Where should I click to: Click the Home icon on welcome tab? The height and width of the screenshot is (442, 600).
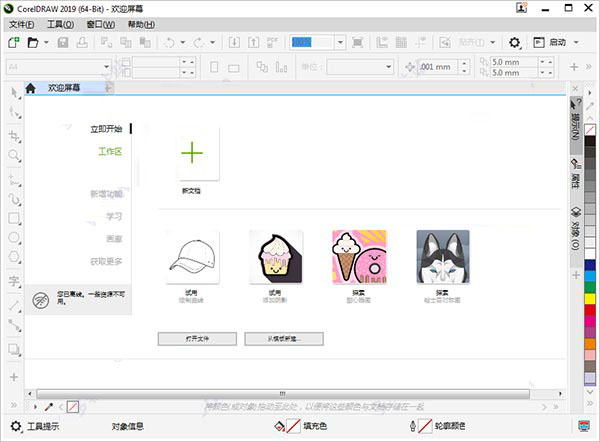[32, 88]
